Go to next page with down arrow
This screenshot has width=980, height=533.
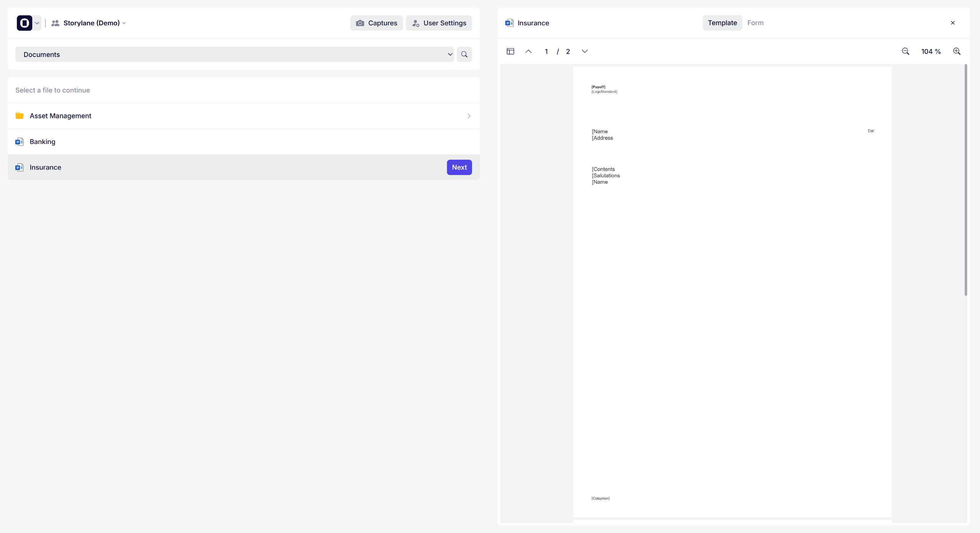point(585,51)
